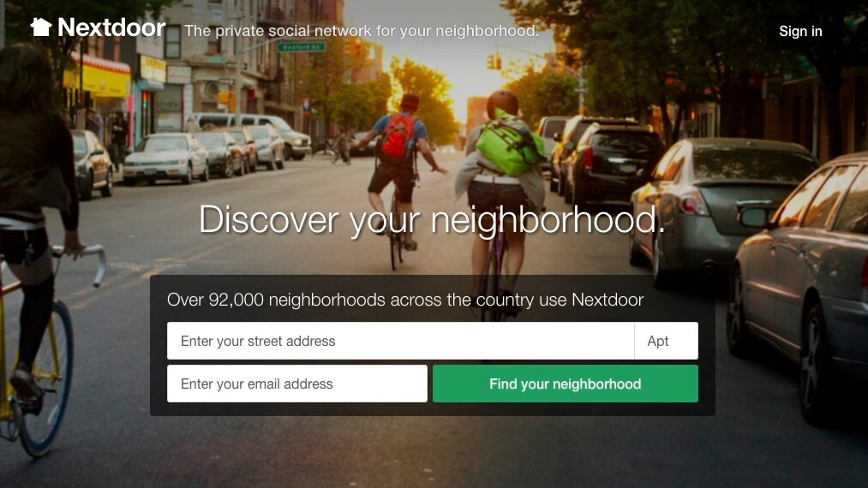Click the green street sign in the photo
This screenshot has height=488, width=868.
301,47
